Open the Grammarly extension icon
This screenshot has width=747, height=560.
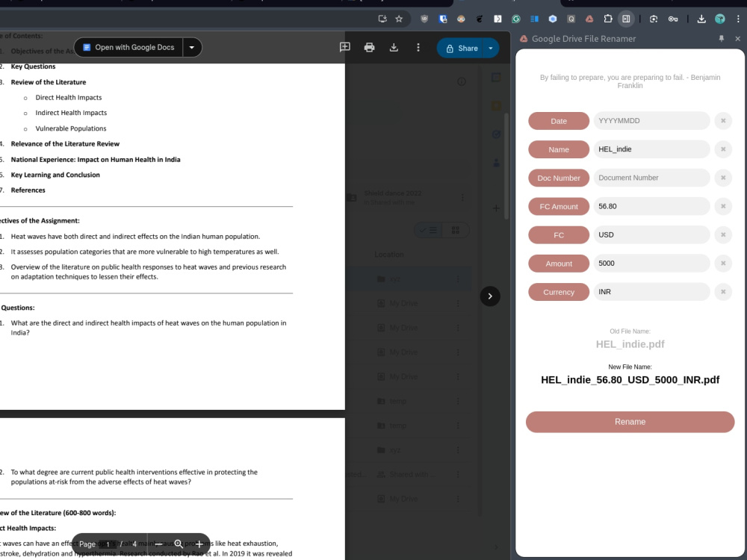click(x=516, y=19)
